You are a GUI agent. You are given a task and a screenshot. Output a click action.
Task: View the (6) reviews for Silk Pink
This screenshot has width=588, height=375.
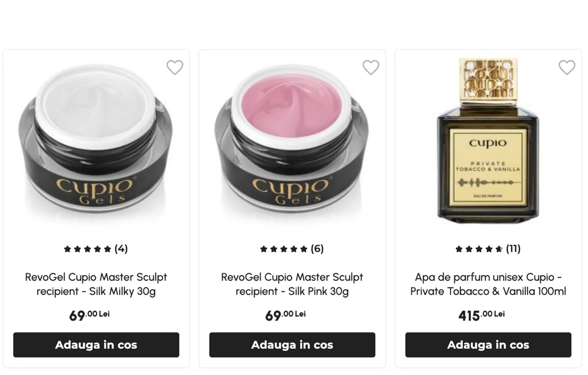(x=317, y=249)
